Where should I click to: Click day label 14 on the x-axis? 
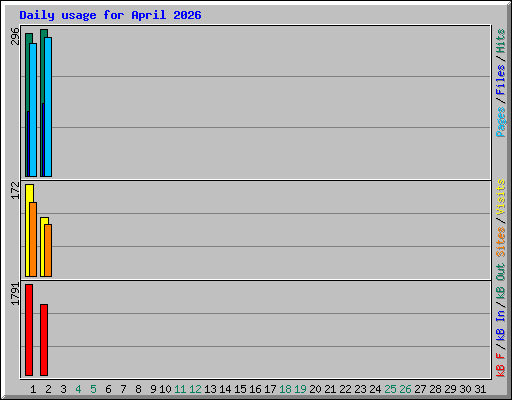(225, 389)
